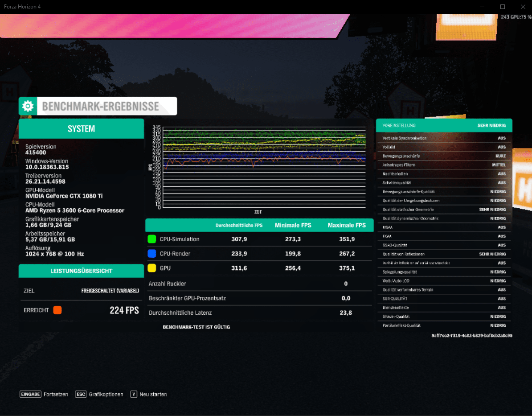Click the Minimale FPS column header
This screenshot has height=416, width=532.
point(293,225)
